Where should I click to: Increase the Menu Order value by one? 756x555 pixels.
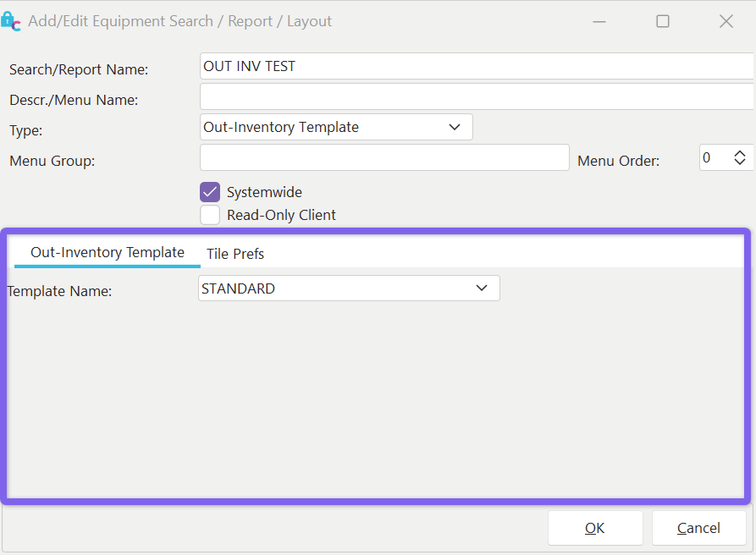click(x=740, y=153)
